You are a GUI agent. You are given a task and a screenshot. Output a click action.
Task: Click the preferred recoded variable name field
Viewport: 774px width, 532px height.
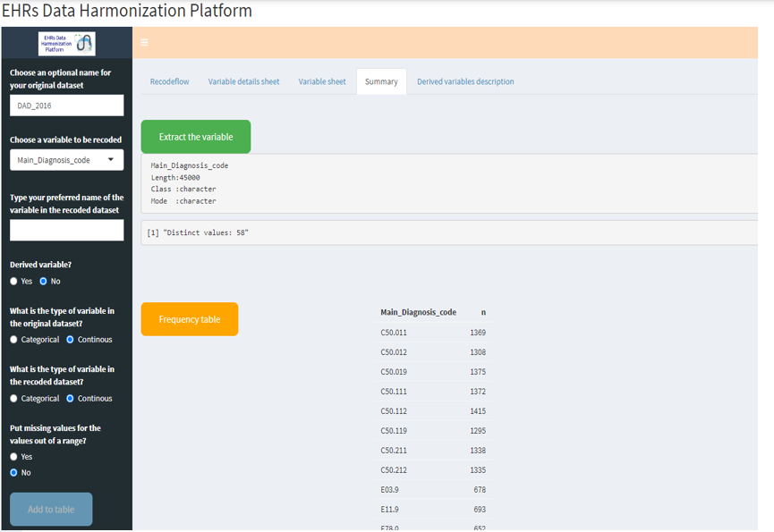point(67,230)
